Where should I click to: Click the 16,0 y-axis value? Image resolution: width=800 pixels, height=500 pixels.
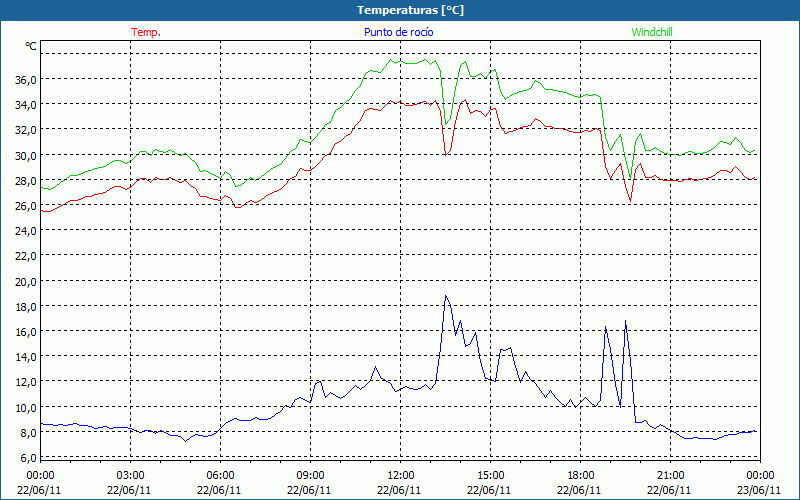pyautogui.click(x=25, y=332)
